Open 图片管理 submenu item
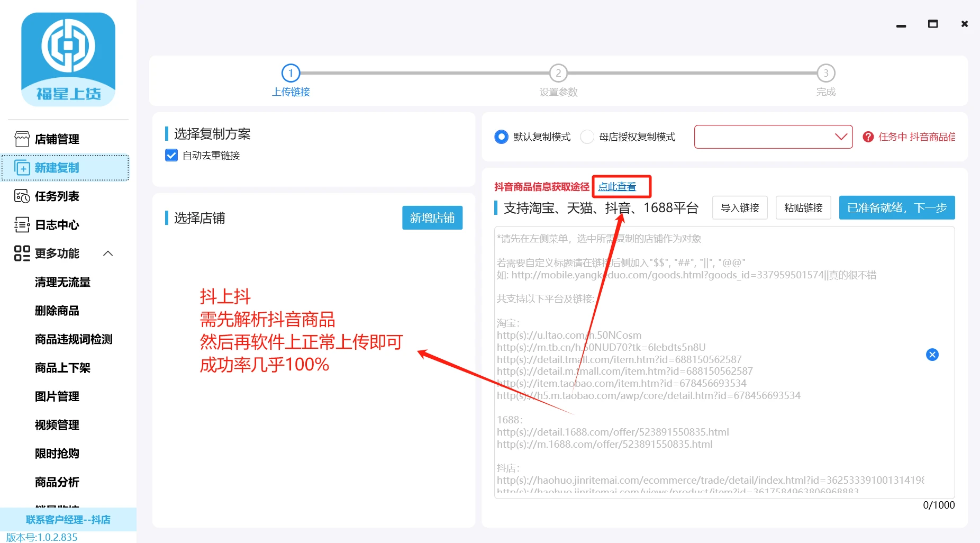Image resolution: width=980 pixels, height=543 pixels. click(x=57, y=396)
